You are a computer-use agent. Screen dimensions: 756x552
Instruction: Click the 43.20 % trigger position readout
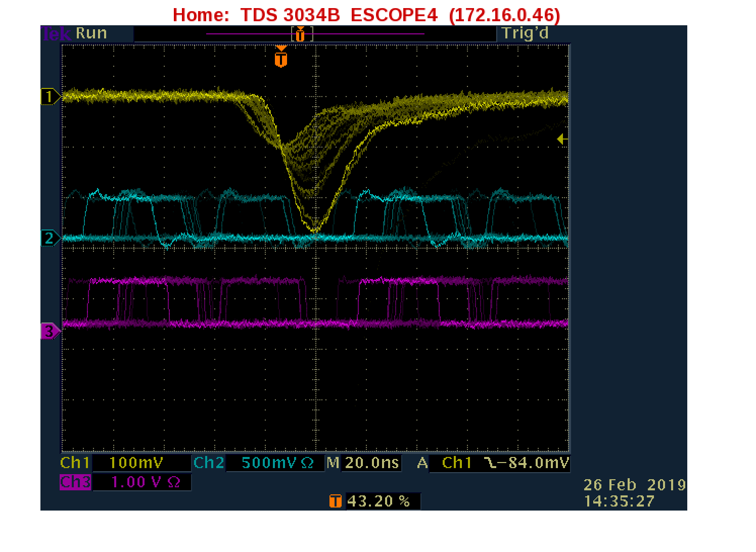[379, 501]
